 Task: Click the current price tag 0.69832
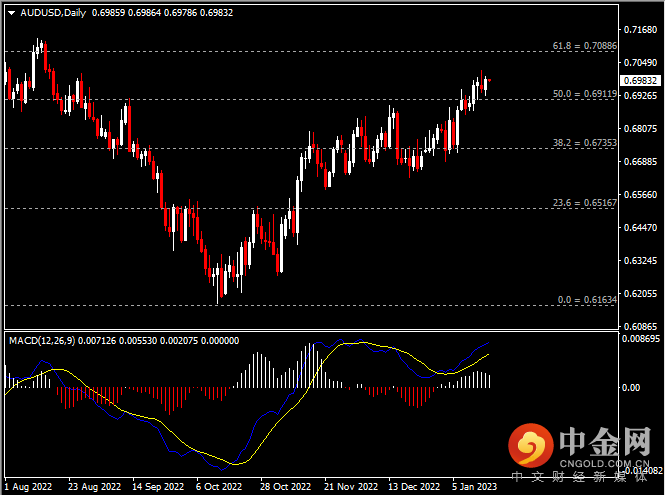pyautogui.click(x=639, y=80)
